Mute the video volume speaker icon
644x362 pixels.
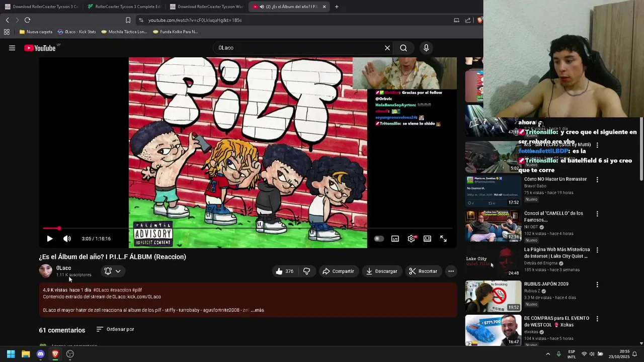[67, 239]
